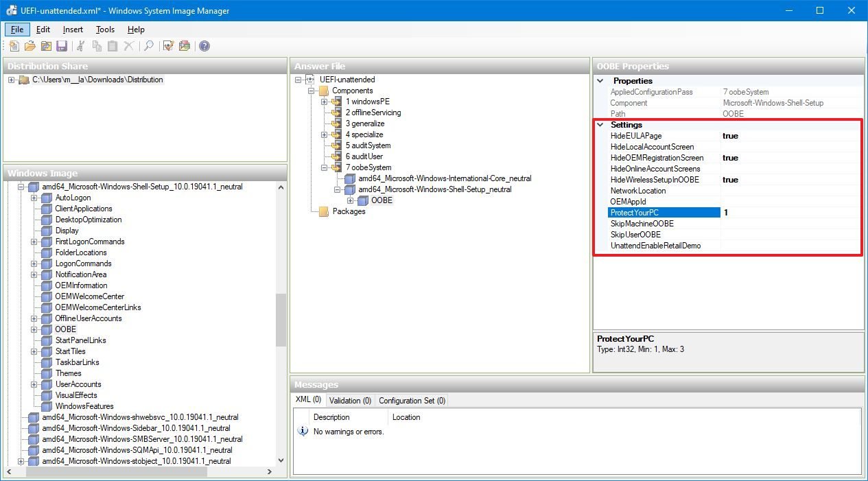Expand the UserAccounts node
868x481 pixels.
click(34, 384)
